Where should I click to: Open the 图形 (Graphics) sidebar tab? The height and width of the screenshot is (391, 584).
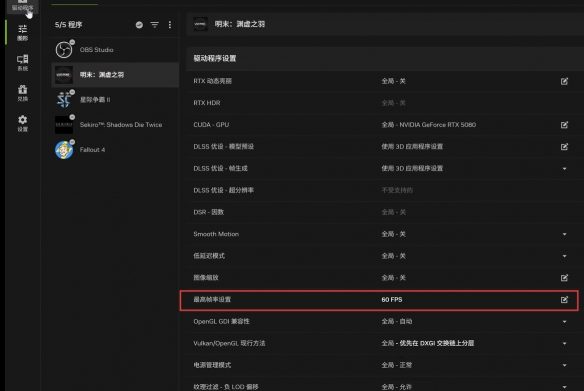pos(22,32)
